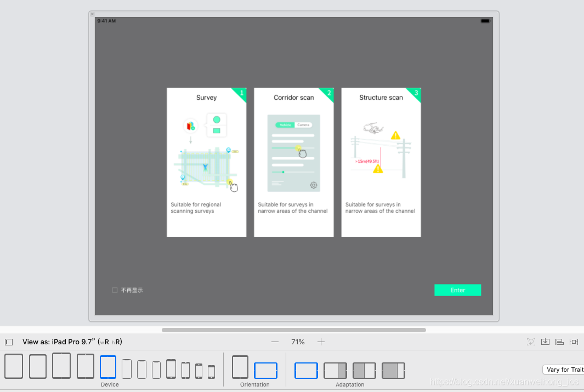Select the Survey card

[x=206, y=162]
